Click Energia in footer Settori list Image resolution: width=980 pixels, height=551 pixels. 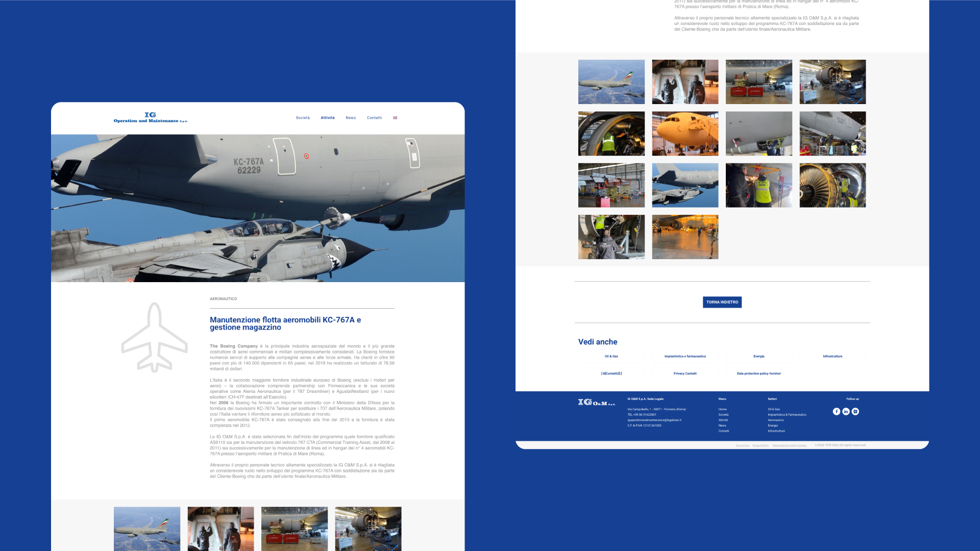click(x=773, y=425)
